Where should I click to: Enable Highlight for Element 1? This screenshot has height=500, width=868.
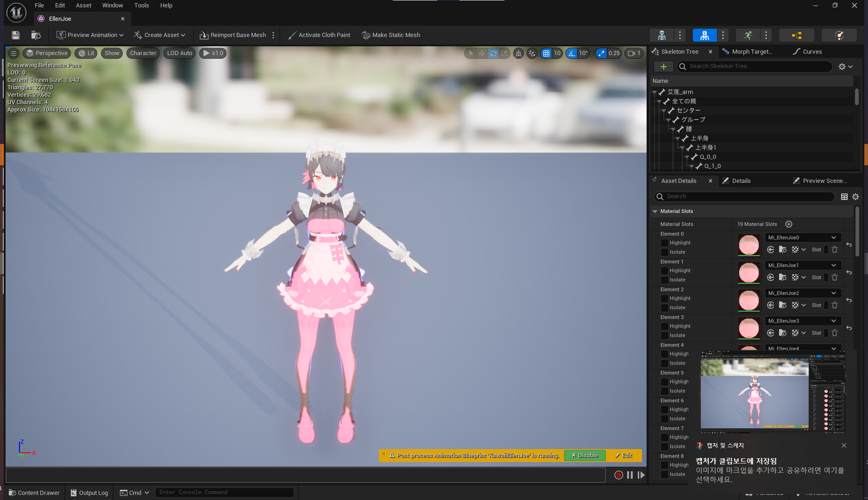(665, 271)
